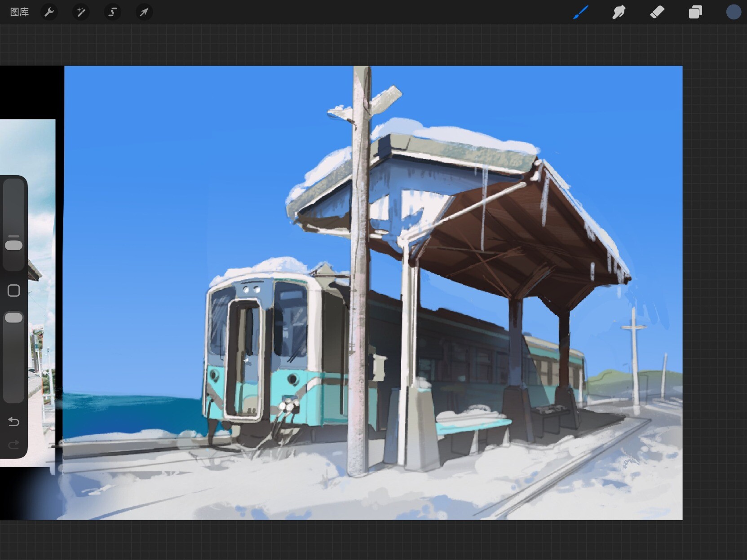Open the active color circle picker
The height and width of the screenshot is (560, 747).
click(734, 12)
